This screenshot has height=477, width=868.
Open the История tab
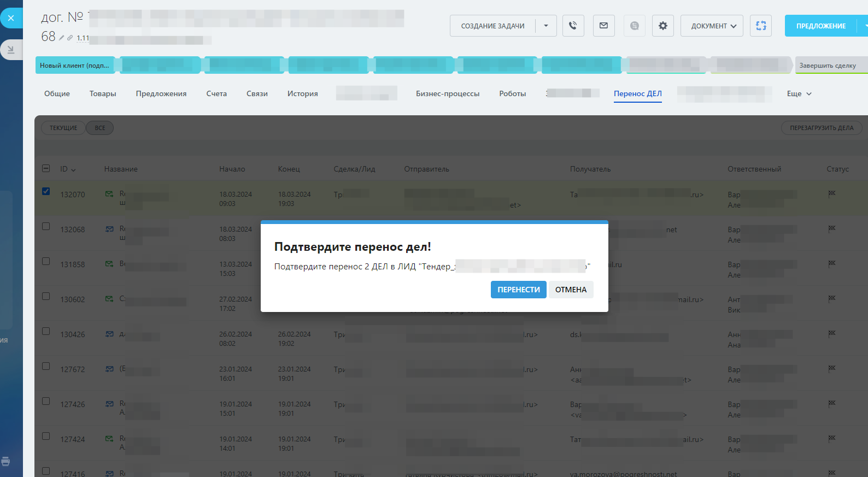(303, 93)
